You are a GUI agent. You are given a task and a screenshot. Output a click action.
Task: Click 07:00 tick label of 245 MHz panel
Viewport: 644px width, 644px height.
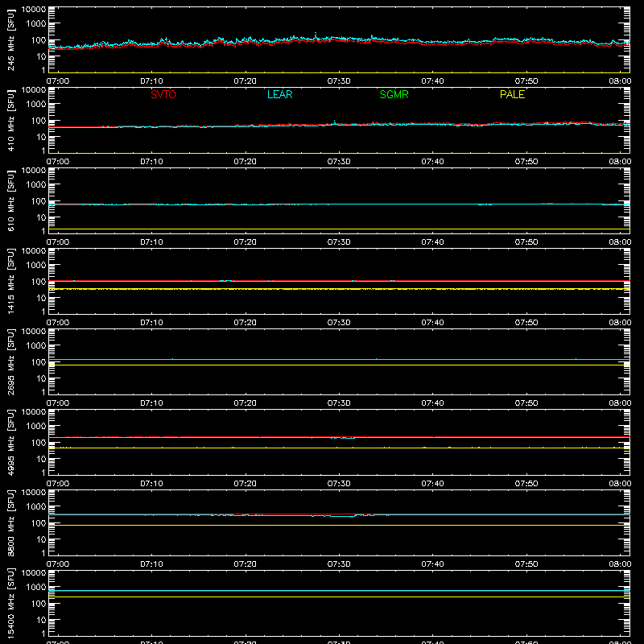click(58, 81)
